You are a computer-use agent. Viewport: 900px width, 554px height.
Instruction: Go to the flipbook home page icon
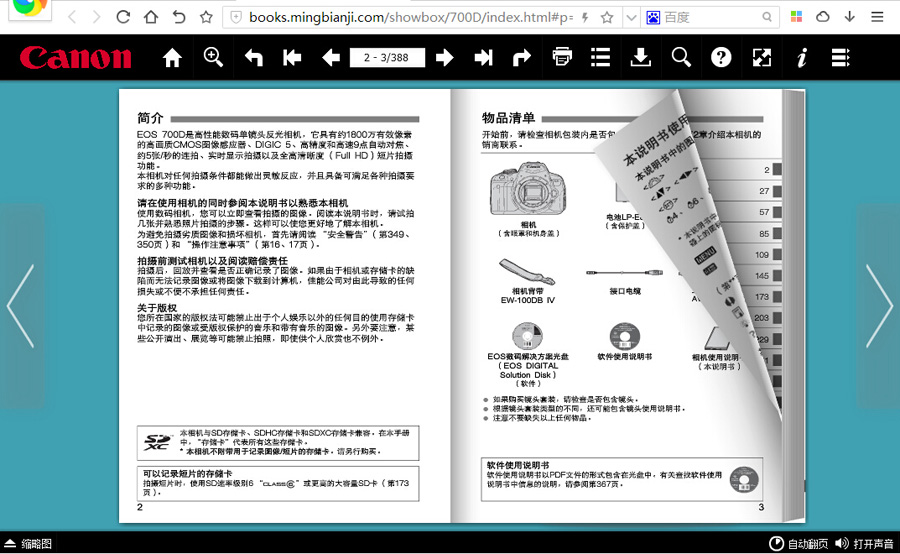172,57
